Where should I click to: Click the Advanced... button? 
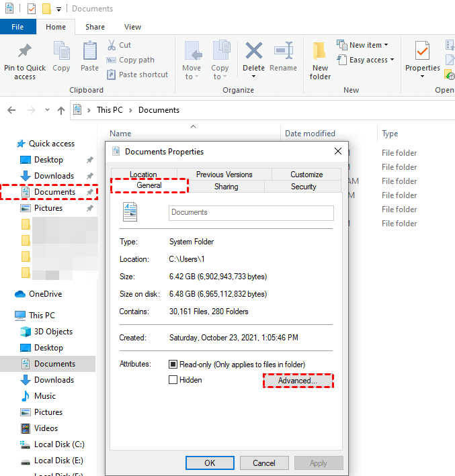[x=298, y=381]
